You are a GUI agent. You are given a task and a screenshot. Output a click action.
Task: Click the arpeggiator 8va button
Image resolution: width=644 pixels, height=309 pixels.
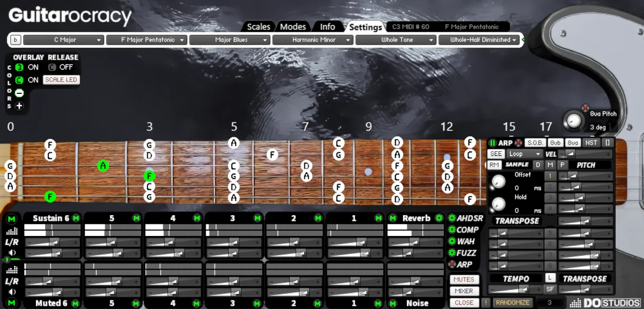tap(573, 143)
